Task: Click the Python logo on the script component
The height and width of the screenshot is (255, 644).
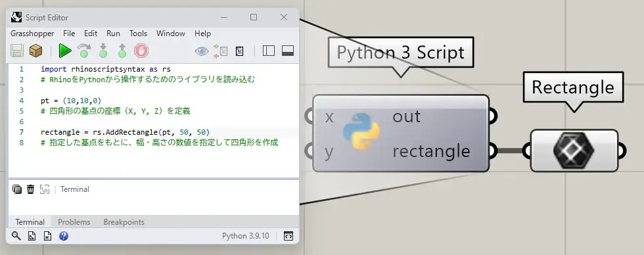Action: [361, 131]
